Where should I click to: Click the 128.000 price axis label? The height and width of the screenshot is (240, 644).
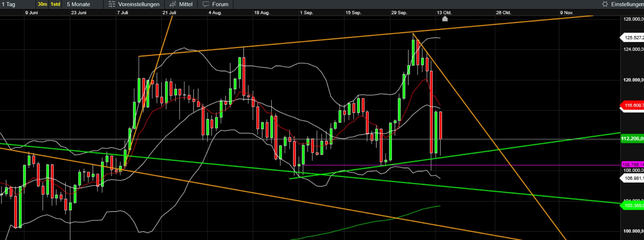(x=633, y=19)
